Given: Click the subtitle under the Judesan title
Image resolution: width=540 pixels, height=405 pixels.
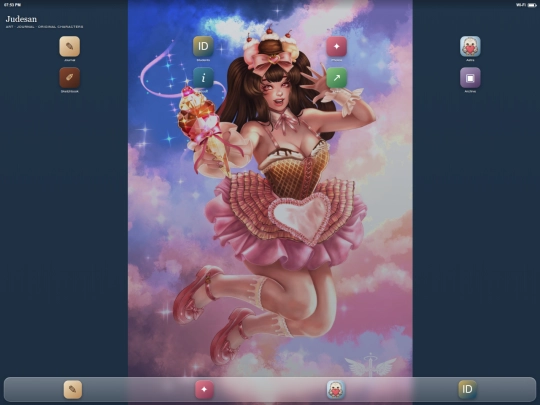Looking at the screenshot, I should click(x=44, y=27).
